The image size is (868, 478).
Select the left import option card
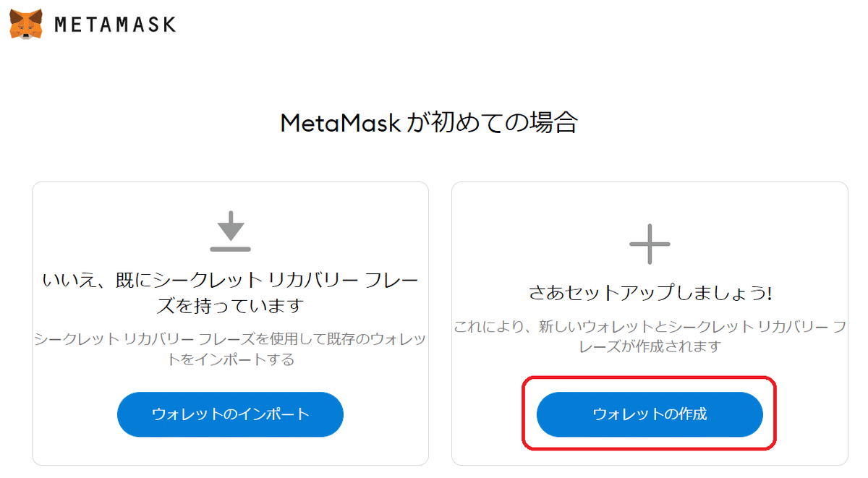tap(230, 323)
